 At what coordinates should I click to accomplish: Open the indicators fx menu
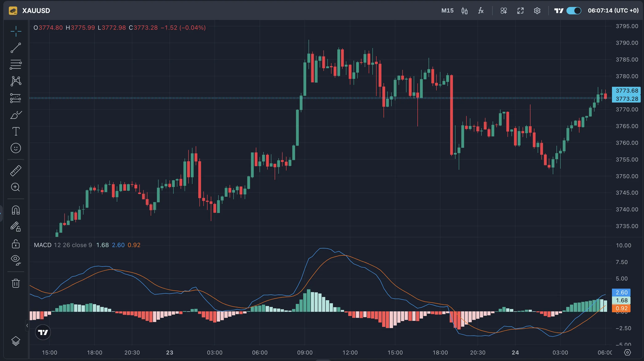(x=481, y=11)
